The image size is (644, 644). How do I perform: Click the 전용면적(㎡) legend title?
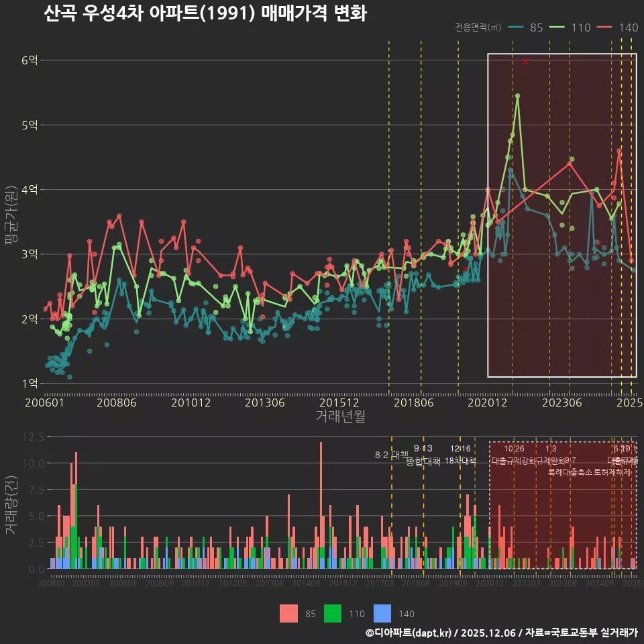coord(478,28)
